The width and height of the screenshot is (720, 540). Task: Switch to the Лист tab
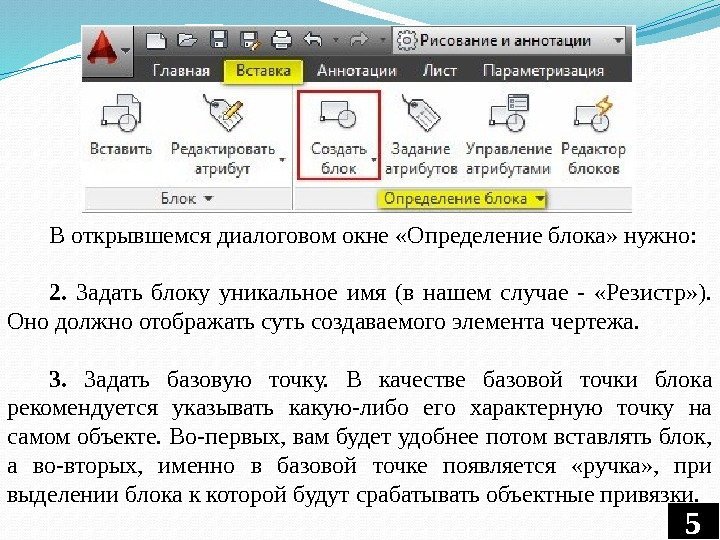[439, 71]
